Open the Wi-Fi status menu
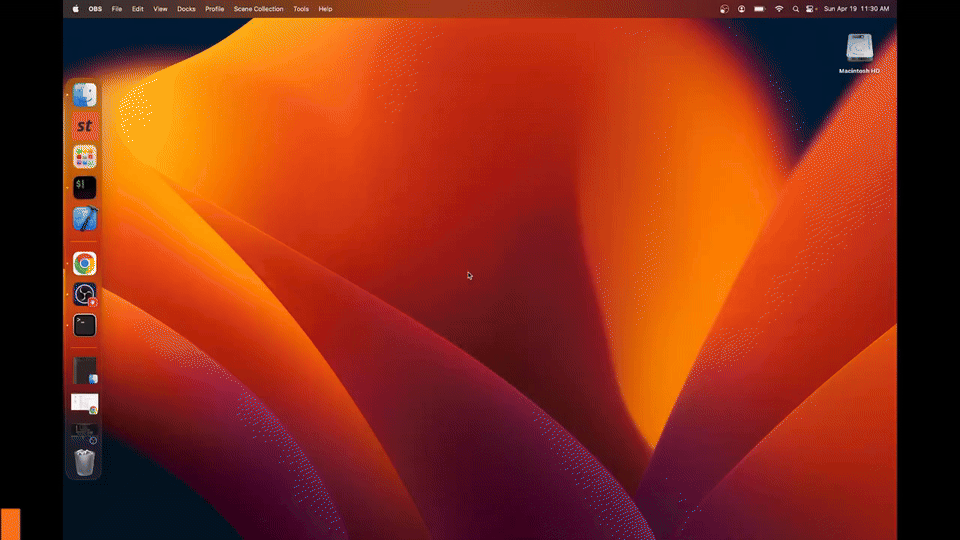The image size is (960, 540). (x=779, y=9)
